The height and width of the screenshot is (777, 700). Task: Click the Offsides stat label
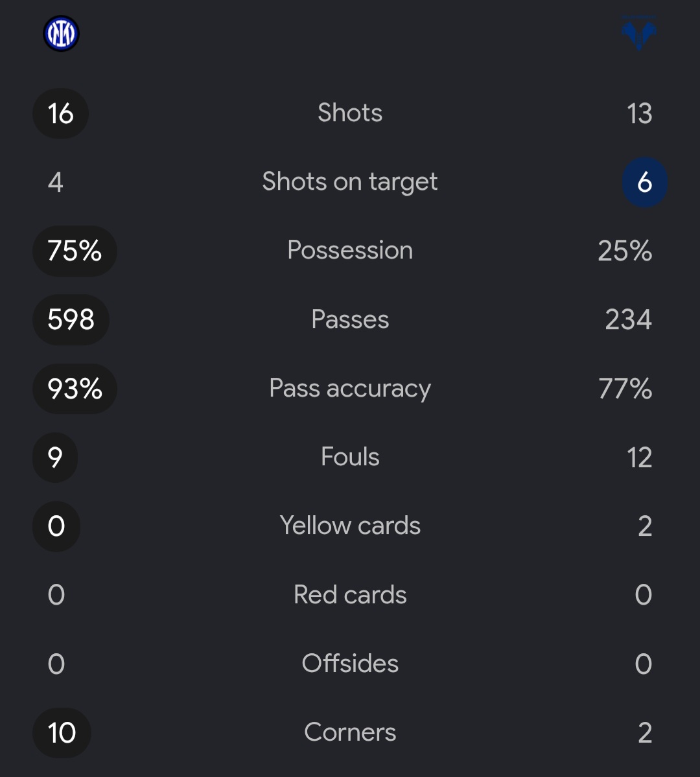coord(350,663)
